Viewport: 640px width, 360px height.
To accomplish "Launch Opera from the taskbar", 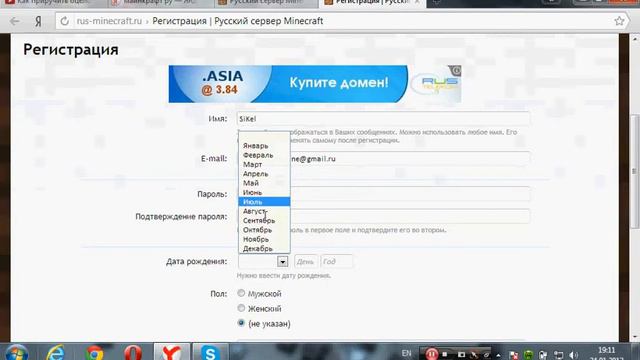I will coord(133,353).
